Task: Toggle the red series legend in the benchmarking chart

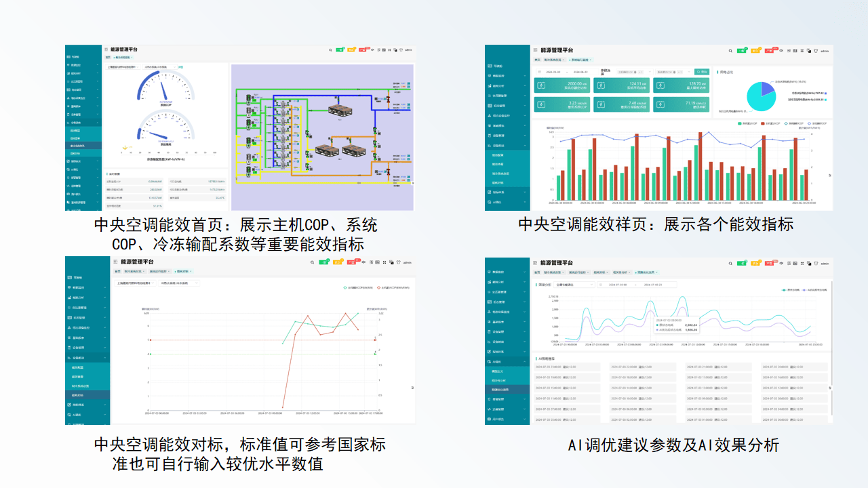Action: [x=393, y=287]
